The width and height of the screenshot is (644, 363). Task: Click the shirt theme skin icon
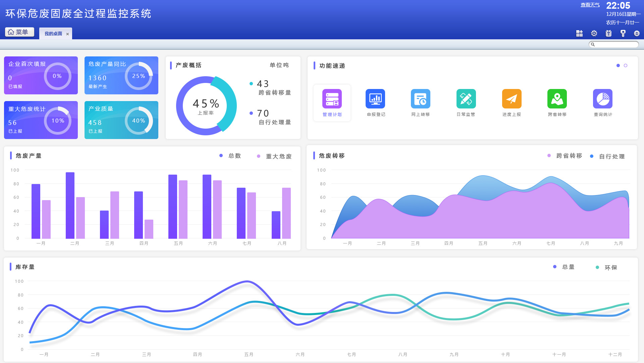click(608, 33)
